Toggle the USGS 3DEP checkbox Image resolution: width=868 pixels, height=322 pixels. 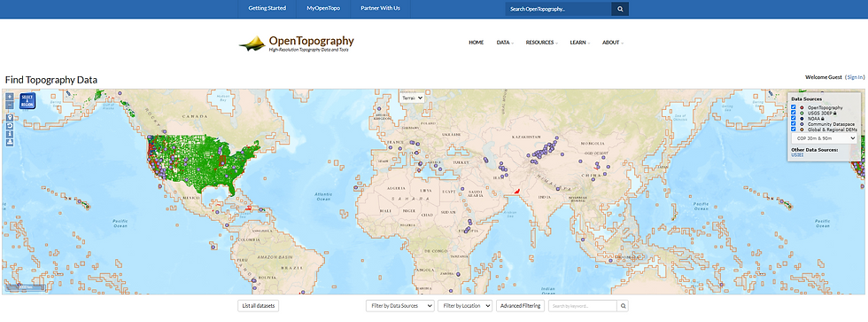pos(794,113)
